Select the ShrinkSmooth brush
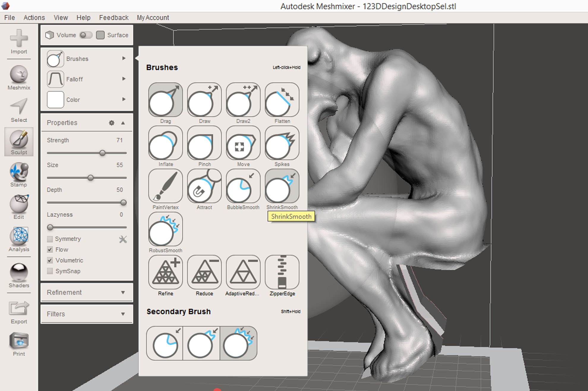588x391 pixels. 282,186
